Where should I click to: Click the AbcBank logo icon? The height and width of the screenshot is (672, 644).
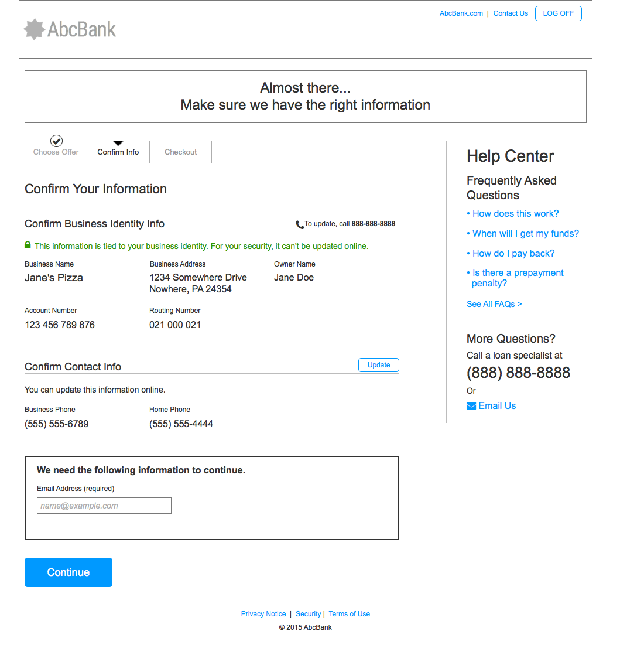coord(35,29)
